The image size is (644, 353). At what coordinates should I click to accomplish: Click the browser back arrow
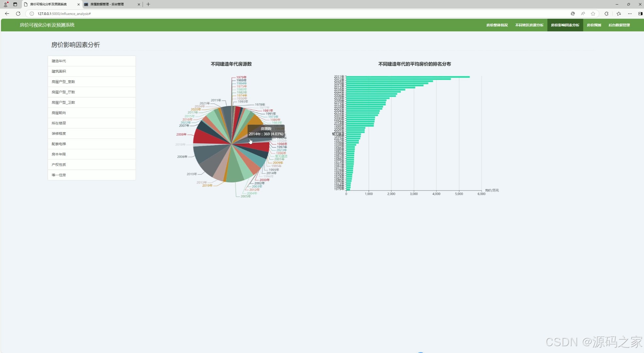click(x=7, y=14)
